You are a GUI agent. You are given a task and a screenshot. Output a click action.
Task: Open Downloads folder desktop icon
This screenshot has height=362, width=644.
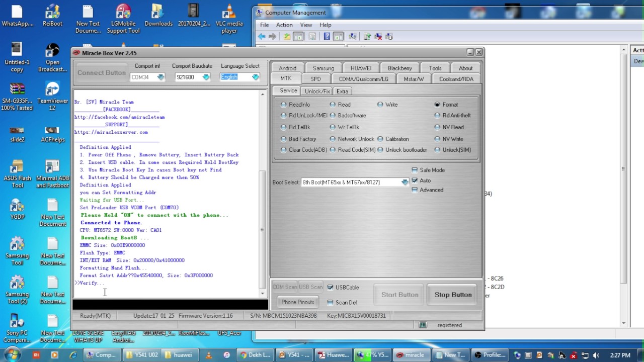click(158, 16)
